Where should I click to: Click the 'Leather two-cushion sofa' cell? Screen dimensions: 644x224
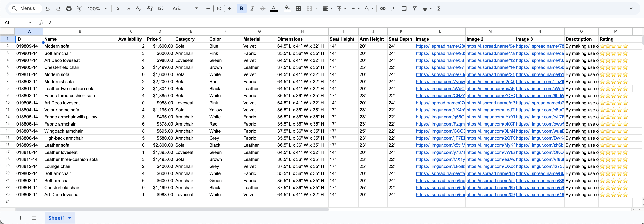[x=80, y=89]
